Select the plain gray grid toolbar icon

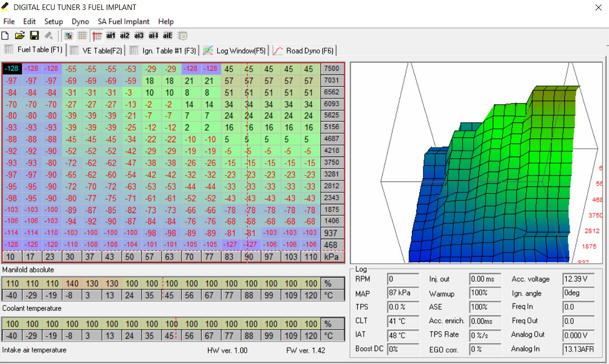(x=82, y=36)
